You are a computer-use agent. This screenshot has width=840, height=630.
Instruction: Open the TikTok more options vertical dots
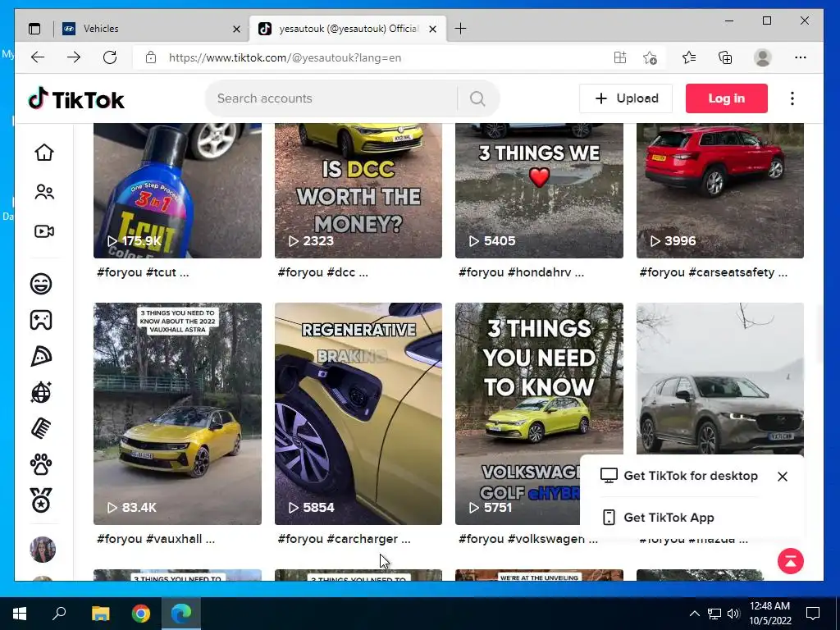(x=792, y=98)
